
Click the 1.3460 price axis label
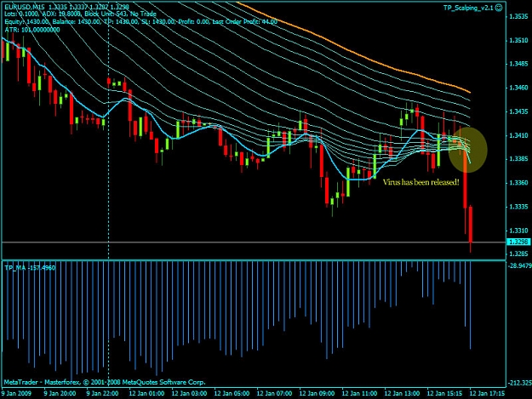click(518, 88)
